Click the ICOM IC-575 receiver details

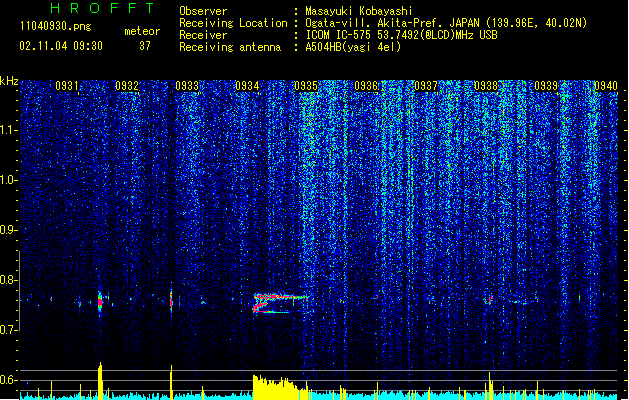pos(401,35)
